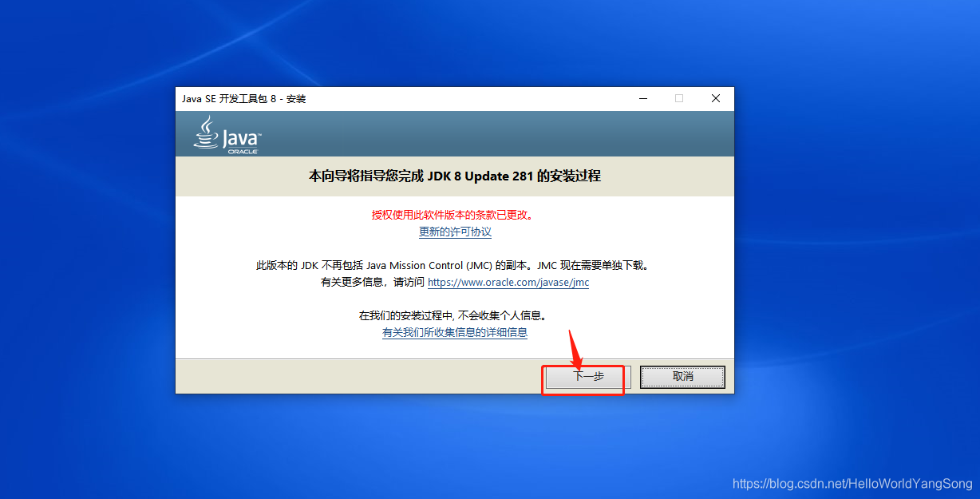The width and height of the screenshot is (980, 499).
Task: Click the 下一步 (Next) button
Action: point(589,376)
